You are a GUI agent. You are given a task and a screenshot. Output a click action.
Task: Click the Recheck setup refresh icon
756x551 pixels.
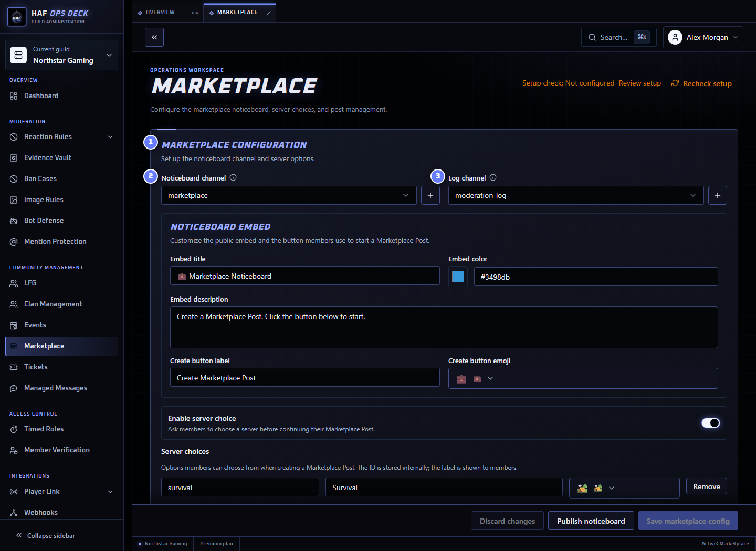coord(675,83)
